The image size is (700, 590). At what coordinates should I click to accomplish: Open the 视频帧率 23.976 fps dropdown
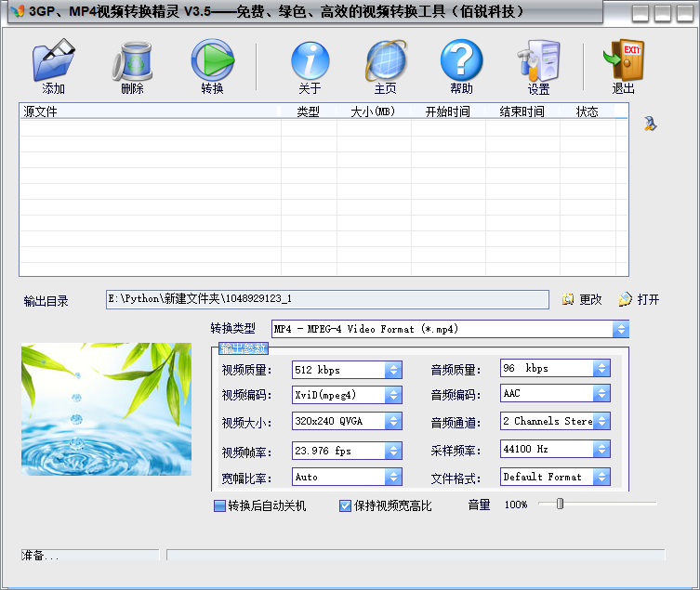pyautogui.click(x=393, y=451)
